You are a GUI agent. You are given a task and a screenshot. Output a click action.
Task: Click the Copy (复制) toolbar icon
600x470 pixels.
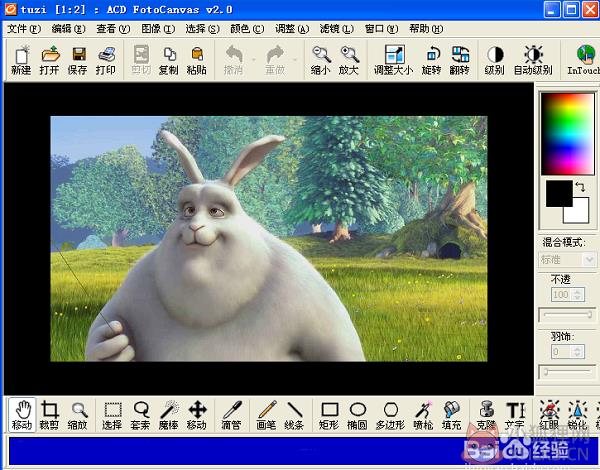pyautogui.click(x=169, y=60)
